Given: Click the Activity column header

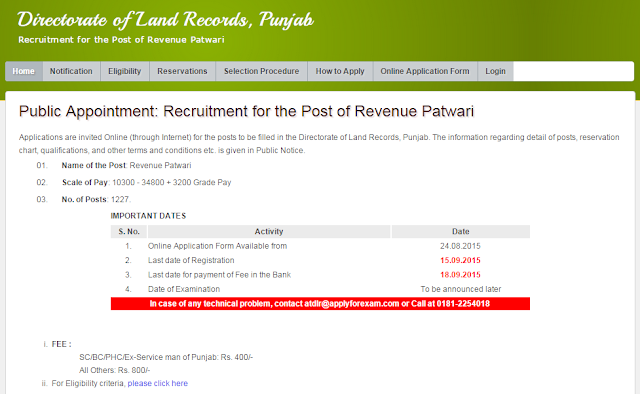Looking at the screenshot, I should [x=269, y=232].
